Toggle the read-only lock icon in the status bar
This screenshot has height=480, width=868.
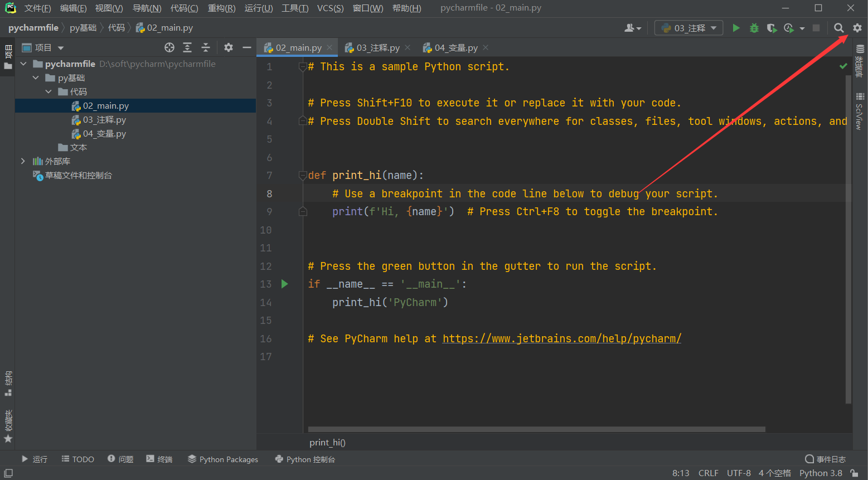point(854,473)
